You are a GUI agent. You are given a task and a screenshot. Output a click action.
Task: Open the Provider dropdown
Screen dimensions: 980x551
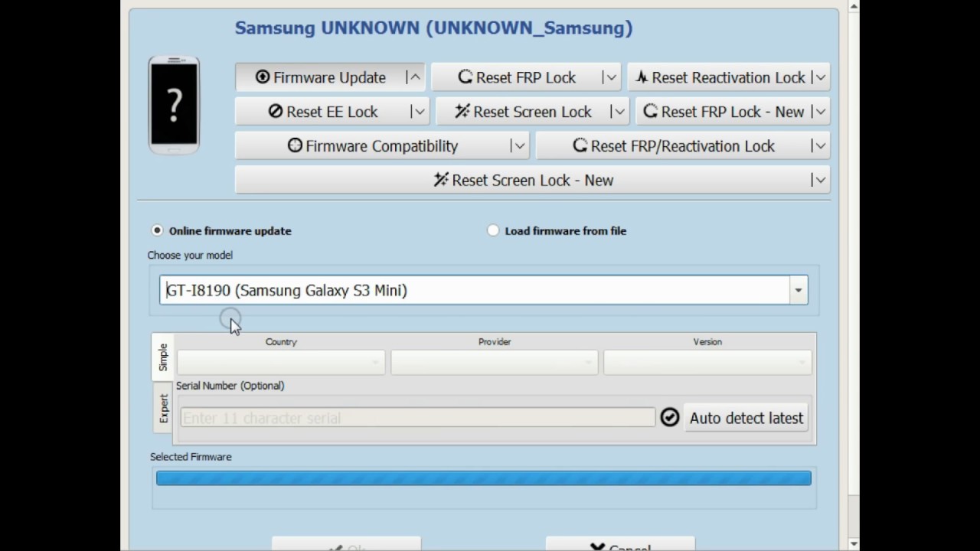click(x=495, y=362)
